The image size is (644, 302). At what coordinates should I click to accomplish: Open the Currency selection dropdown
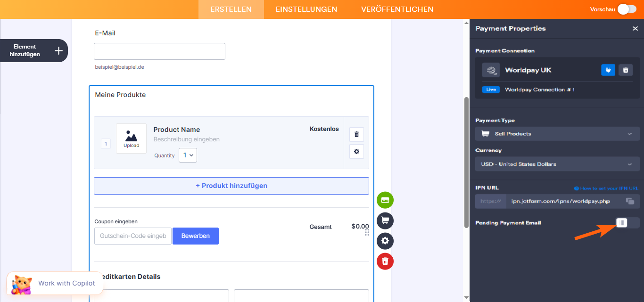point(557,164)
